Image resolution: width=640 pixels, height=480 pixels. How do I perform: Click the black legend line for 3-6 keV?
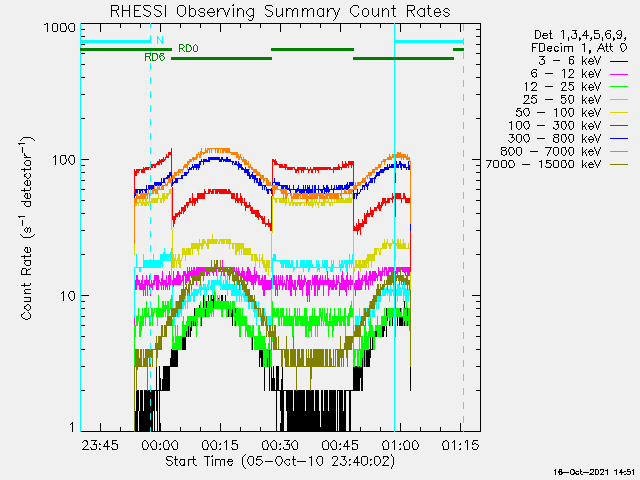point(619,62)
